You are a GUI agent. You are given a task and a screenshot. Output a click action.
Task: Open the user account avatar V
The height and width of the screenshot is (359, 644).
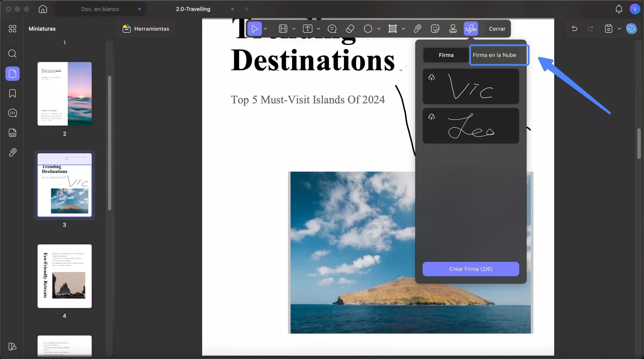635,9
